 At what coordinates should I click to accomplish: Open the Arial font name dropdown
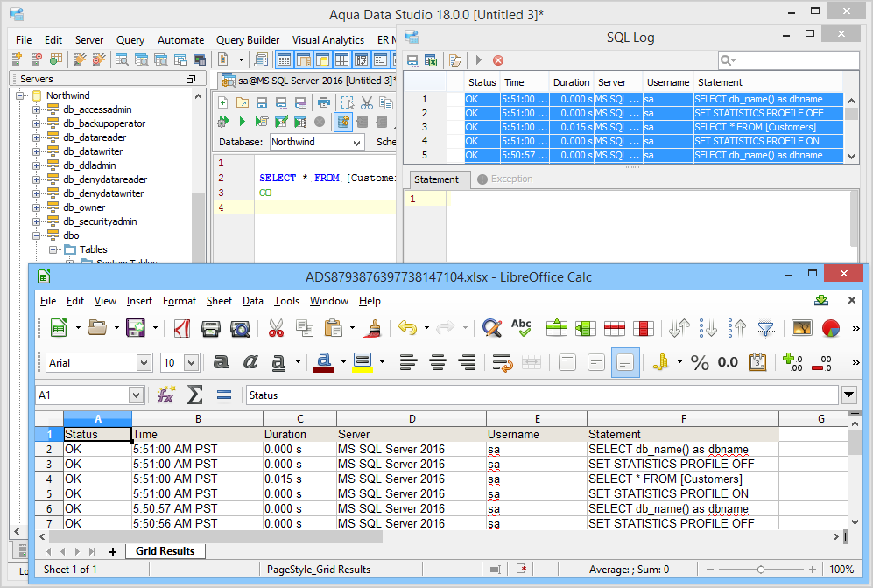[144, 362]
